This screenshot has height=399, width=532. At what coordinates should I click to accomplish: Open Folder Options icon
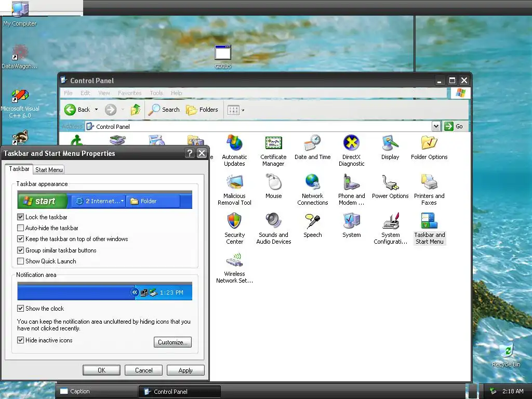(429, 147)
